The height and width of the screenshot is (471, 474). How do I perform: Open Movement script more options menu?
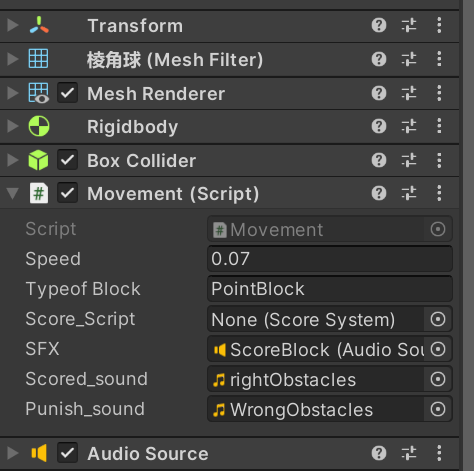pyautogui.click(x=439, y=193)
